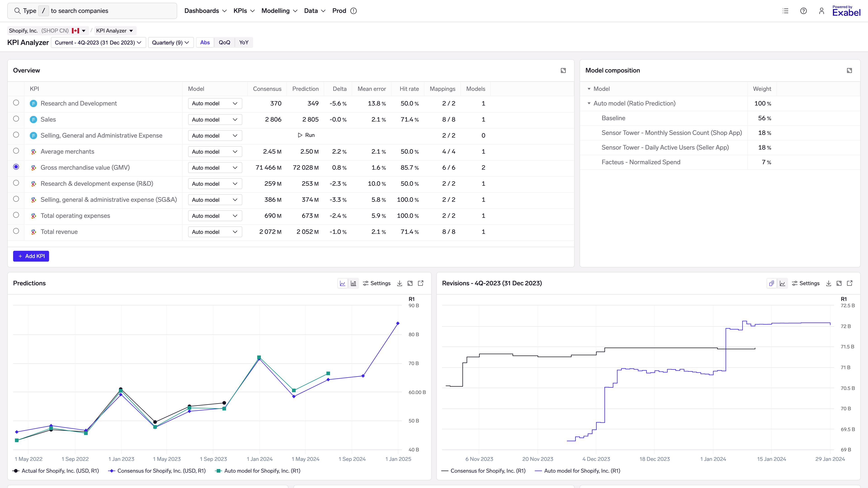
Task: Click the Add KPI button
Action: tap(31, 256)
